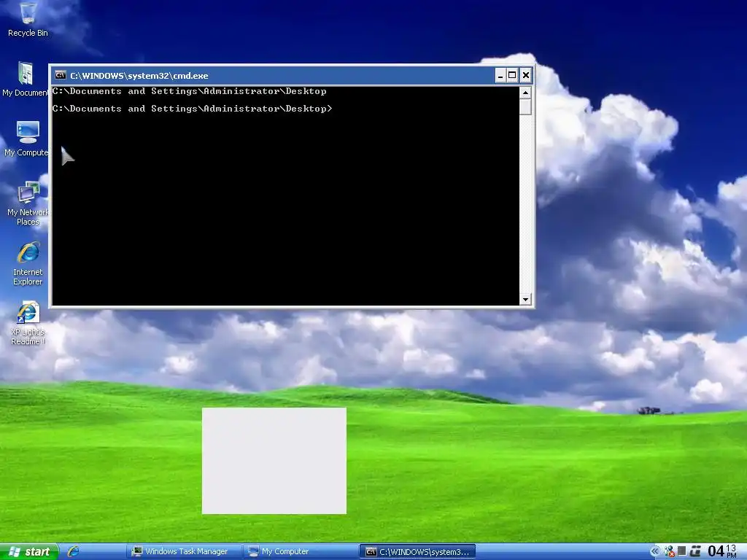Click the Task Manager CPU usage tray icon
This screenshot has width=747, height=560.
(682, 551)
